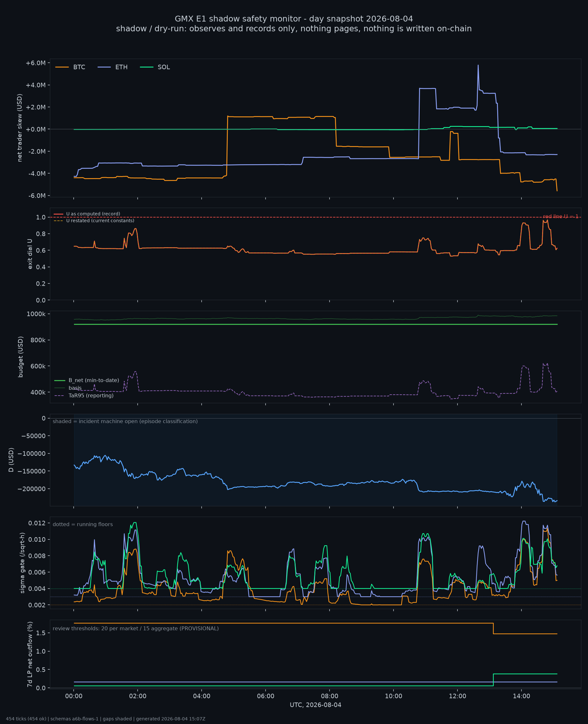The height and width of the screenshot is (724, 588).
Task: Select legend entry "U as computed (record)"
Action: click(93, 214)
